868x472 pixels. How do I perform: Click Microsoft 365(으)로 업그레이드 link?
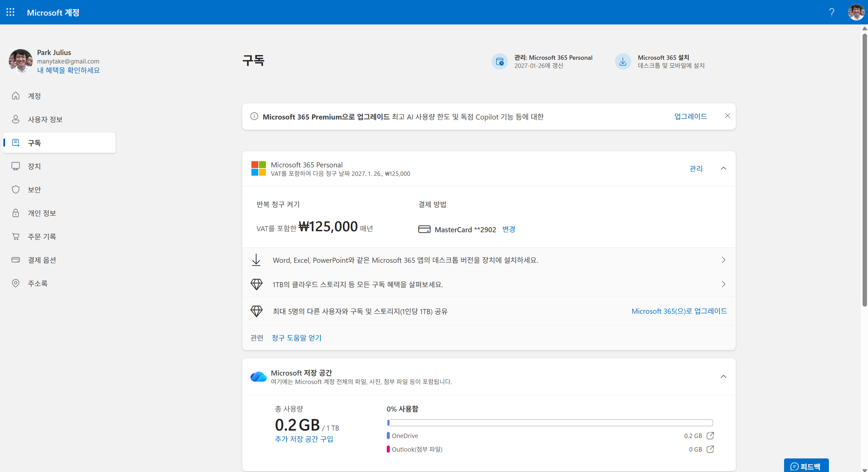pos(679,311)
